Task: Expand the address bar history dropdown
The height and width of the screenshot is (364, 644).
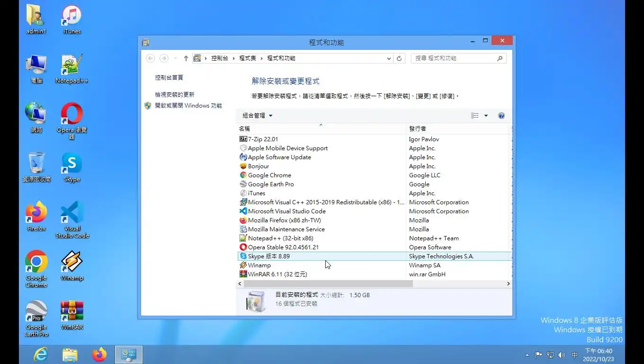Action: [389, 58]
